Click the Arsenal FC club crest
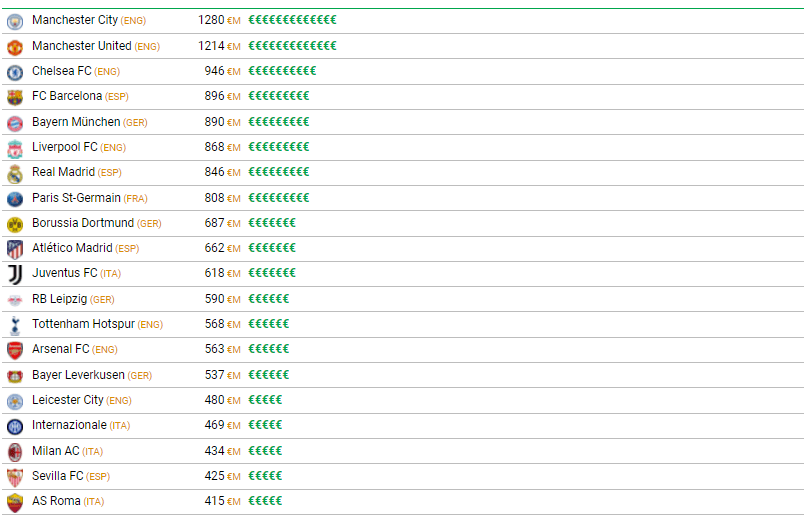Viewport: 804px width, 516px height. click(15, 351)
